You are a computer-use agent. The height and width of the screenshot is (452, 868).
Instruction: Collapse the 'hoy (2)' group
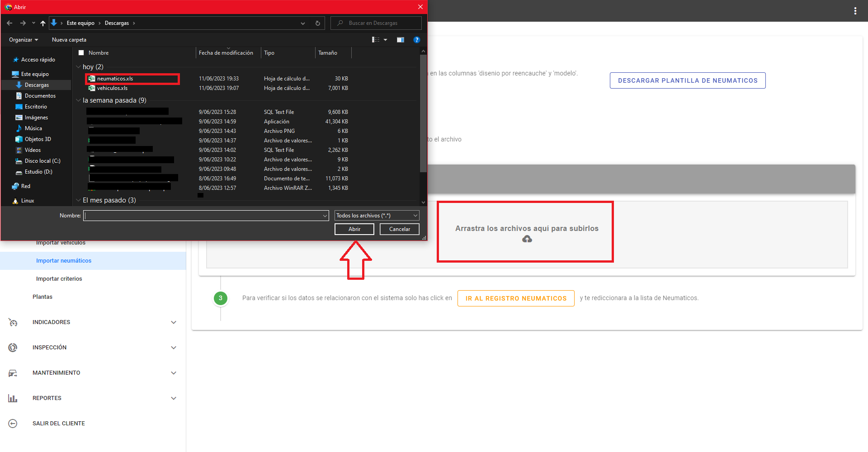click(78, 67)
